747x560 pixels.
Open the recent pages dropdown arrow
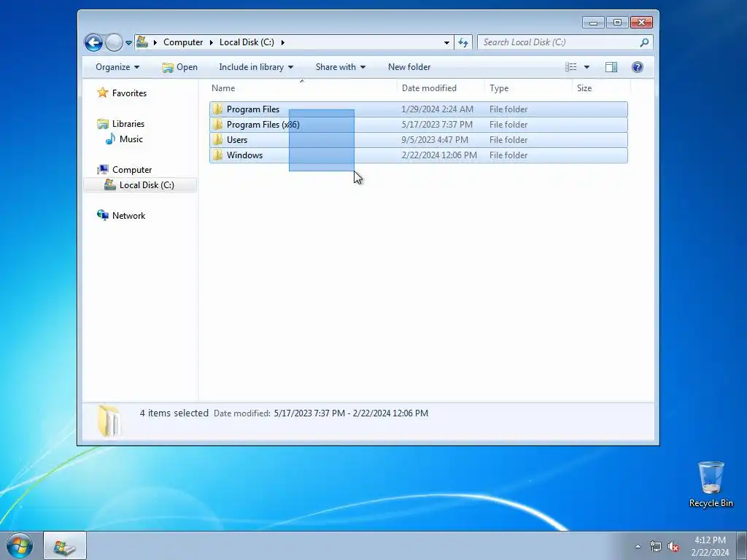[x=128, y=43]
